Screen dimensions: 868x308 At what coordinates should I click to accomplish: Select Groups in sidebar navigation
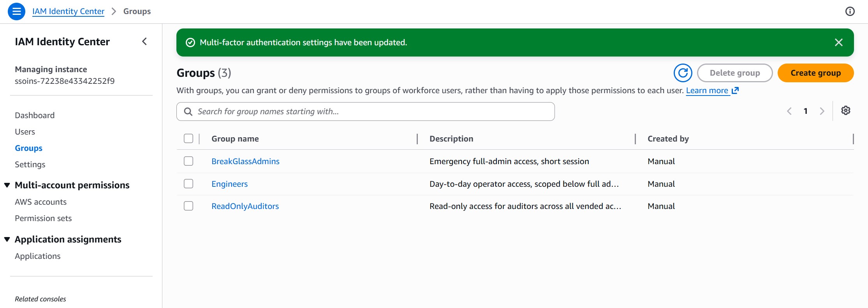click(28, 148)
